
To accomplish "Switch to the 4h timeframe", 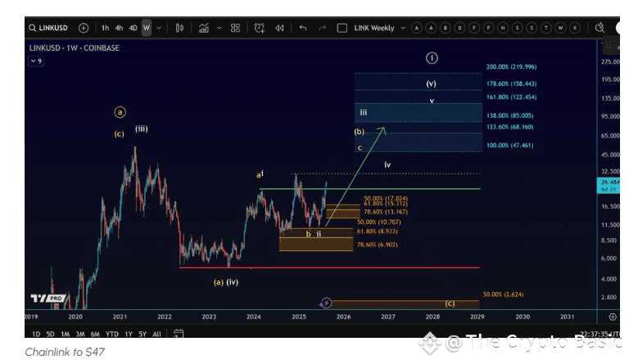I will [119, 28].
